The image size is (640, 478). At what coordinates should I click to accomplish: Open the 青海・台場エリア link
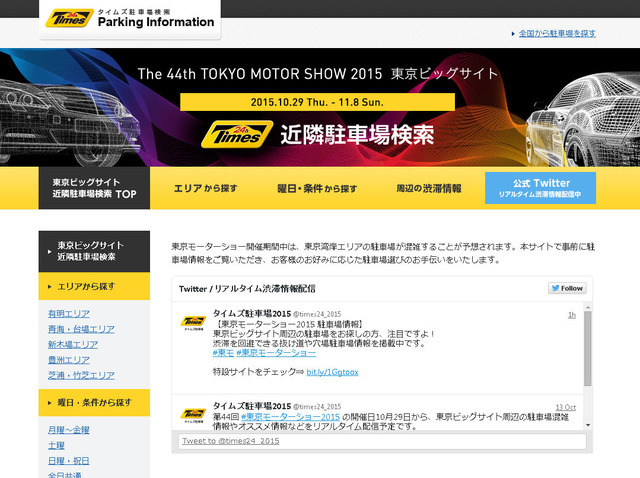pos(81,329)
